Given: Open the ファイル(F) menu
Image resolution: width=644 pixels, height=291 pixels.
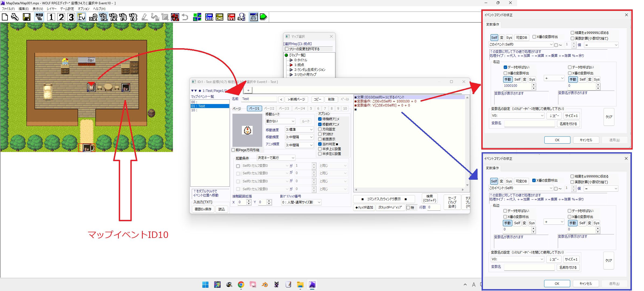Looking at the screenshot, I should point(8,9).
